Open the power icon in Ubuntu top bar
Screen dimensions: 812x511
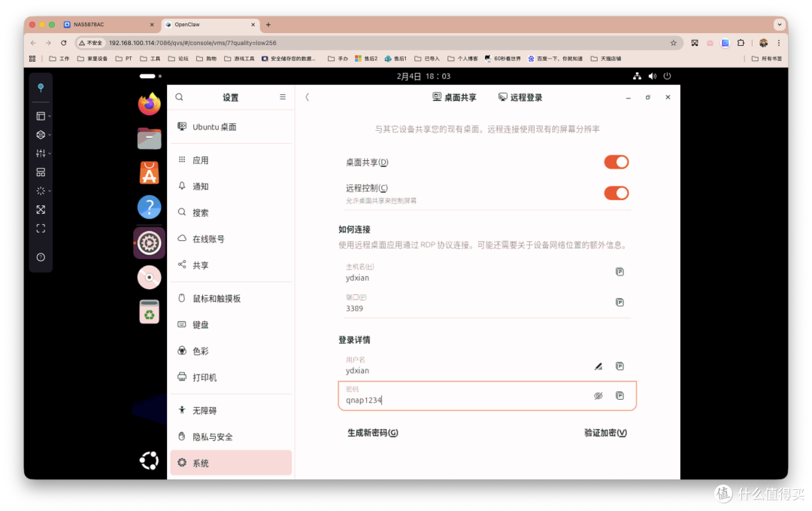pyautogui.click(x=668, y=76)
